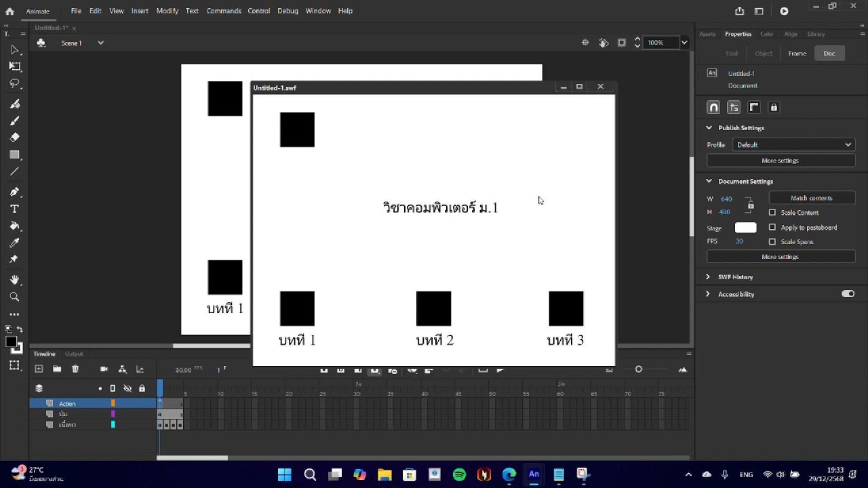The height and width of the screenshot is (488, 868).
Task: Select the Zoom magnifier tool
Action: pyautogui.click(x=14, y=297)
